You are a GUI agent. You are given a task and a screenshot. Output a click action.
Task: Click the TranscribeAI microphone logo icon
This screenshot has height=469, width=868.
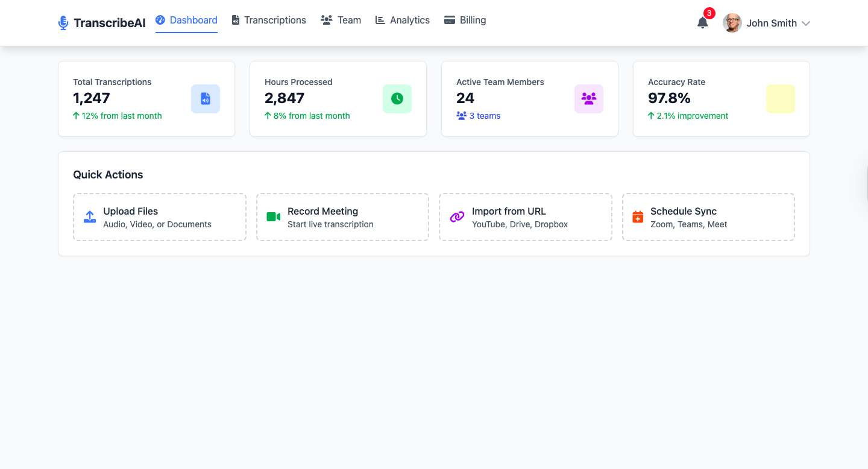tap(63, 23)
